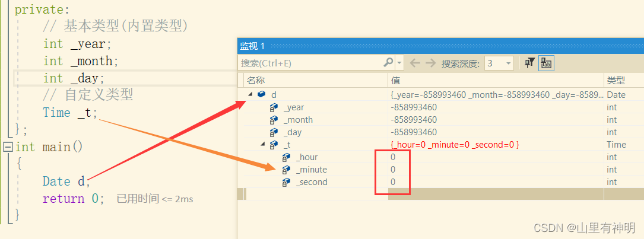Select the _month row name
The height and width of the screenshot is (239, 644).
[x=298, y=120]
